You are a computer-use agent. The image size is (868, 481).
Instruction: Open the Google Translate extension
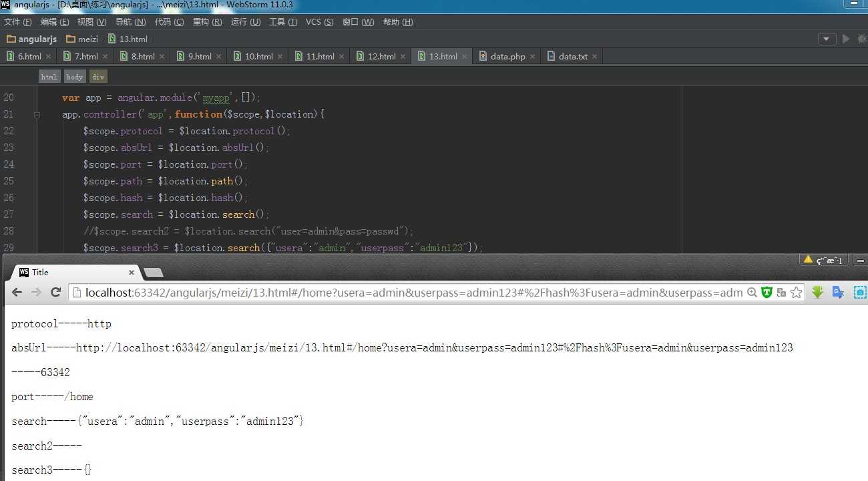[838, 293]
